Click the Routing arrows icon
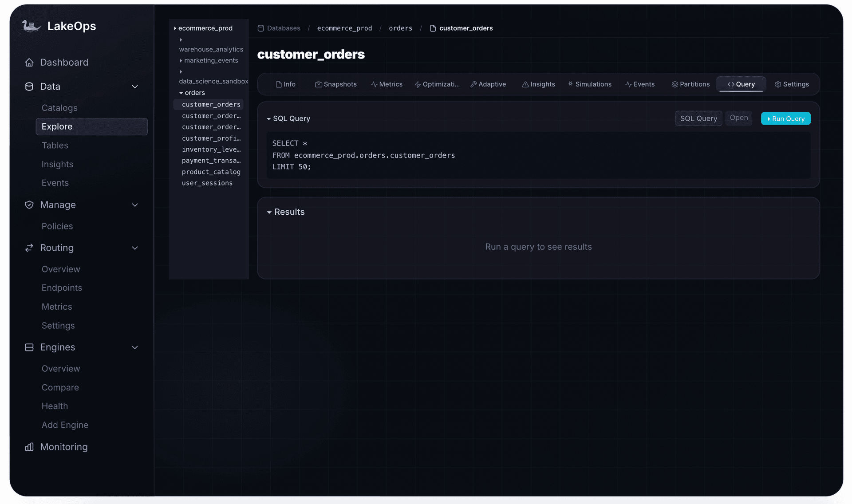 pos(29,248)
